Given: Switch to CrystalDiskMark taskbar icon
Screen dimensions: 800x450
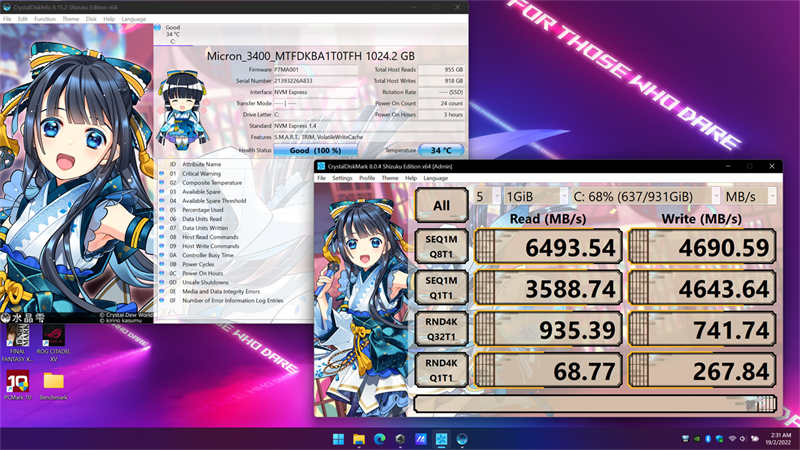Looking at the screenshot, I should coord(441,439).
